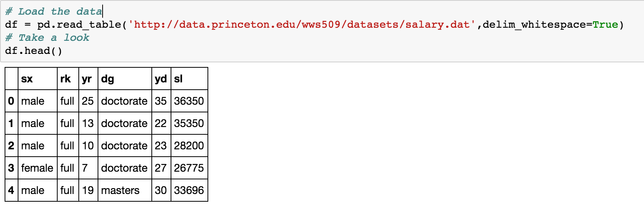Select the salary cell 36350
Viewport: 644px width, 204px height.
tap(189, 101)
